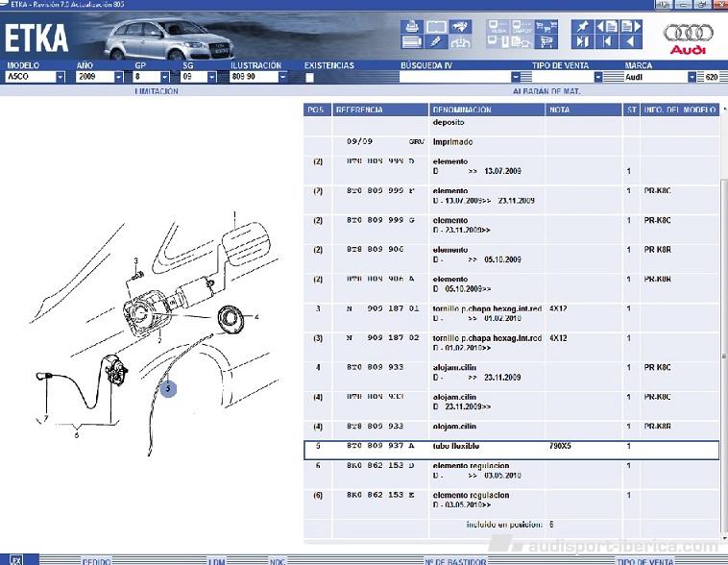Click the single shopping cart icon

(x=546, y=42)
